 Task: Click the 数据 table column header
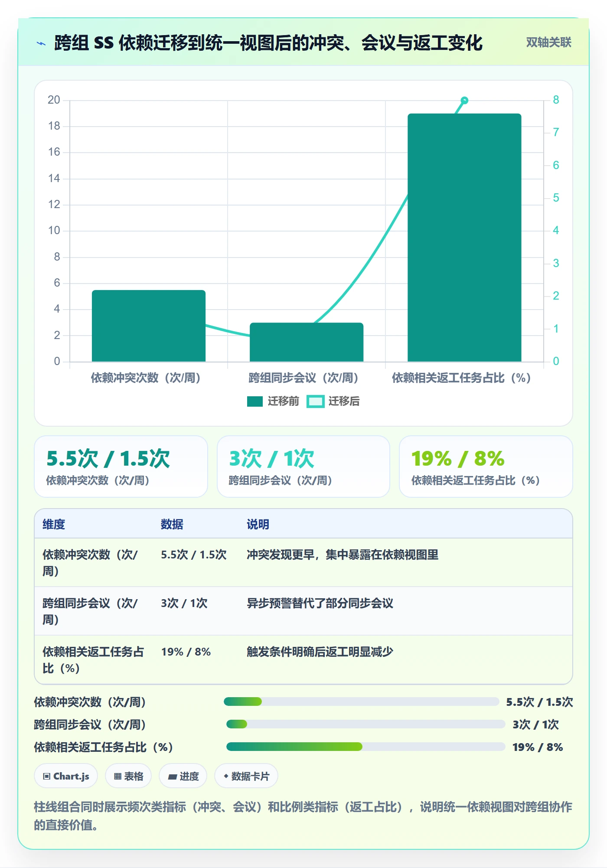[x=172, y=524]
